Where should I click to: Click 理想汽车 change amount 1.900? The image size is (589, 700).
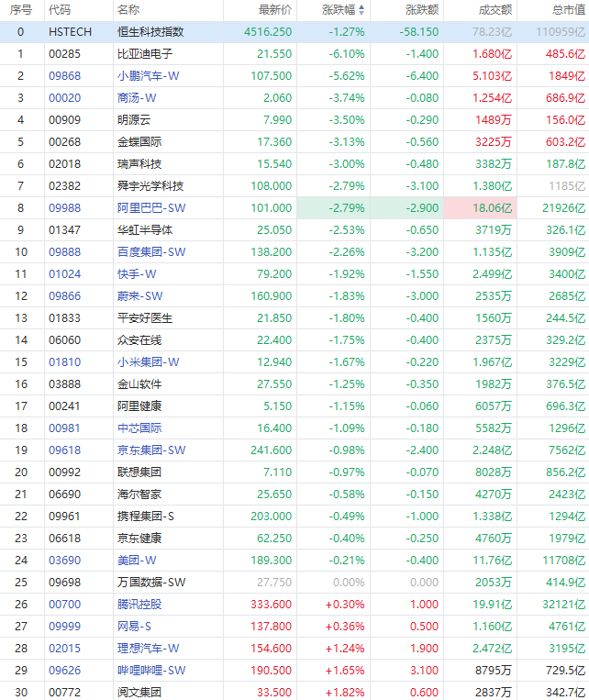coord(424,649)
